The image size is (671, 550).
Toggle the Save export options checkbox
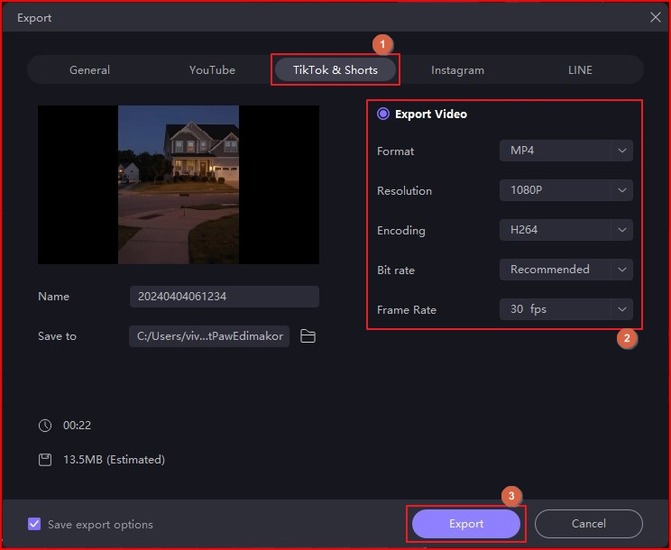tap(35, 524)
